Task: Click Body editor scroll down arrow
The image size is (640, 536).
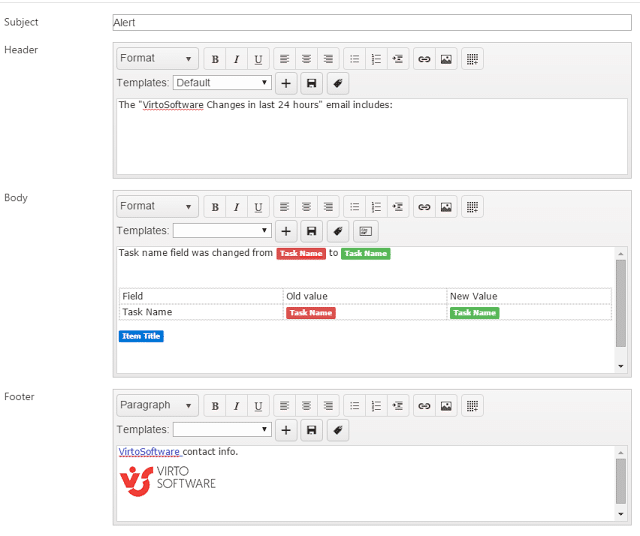Action: pyautogui.click(x=621, y=366)
